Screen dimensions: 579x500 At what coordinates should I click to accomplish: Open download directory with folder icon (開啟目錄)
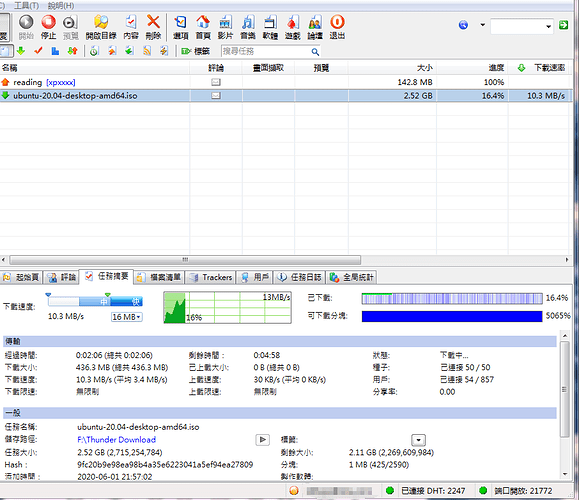pyautogui.click(x=101, y=27)
